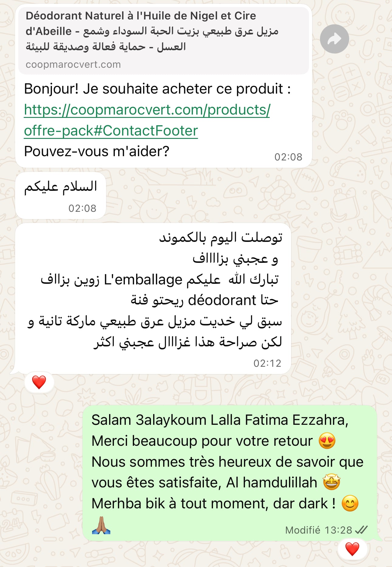Image resolution: width=392 pixels, height=567 pixels.
Task: Click the "Bonjour! Je souhaite acheter ce produit" line
Action: pyautogui.click(x=157, y=89)
